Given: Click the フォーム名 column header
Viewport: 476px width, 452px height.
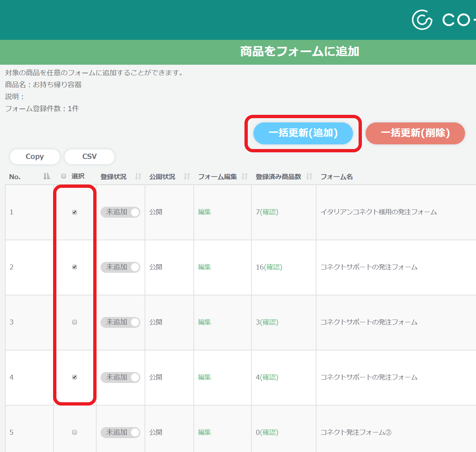Looking at the screenshot, I should point(336,177).
